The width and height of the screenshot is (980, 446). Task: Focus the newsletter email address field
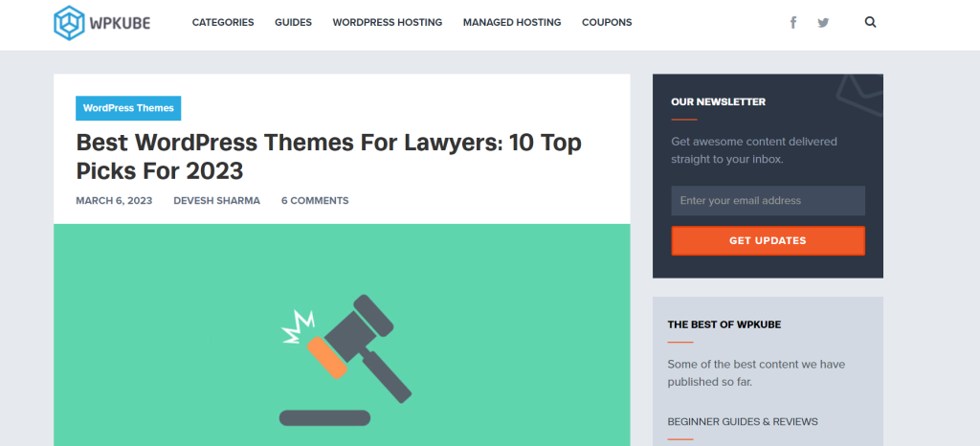tap(768, 201)
